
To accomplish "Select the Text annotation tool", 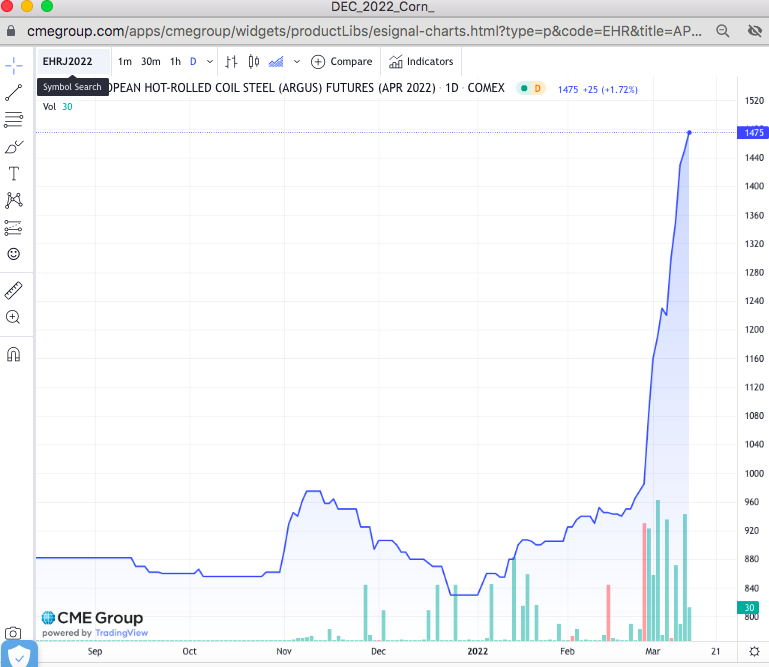I will pos(14,174).
